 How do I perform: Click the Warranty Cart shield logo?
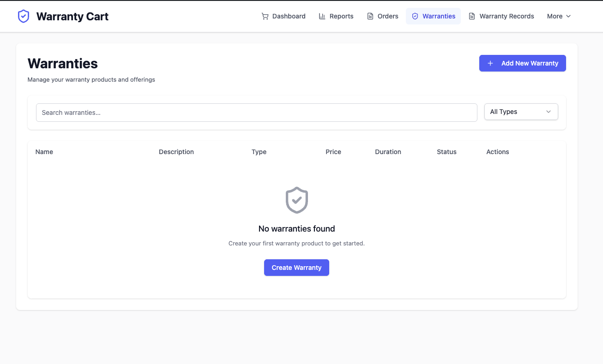coord(24,17)
